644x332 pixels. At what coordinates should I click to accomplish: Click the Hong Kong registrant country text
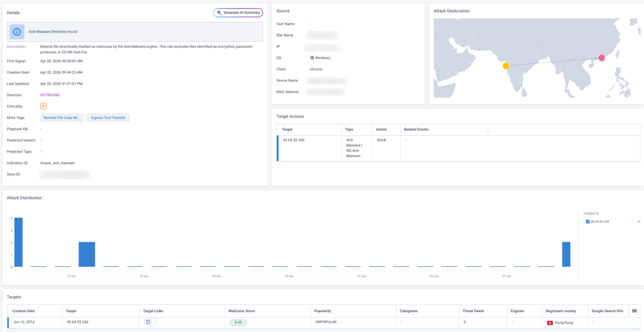click(x=564, y=323)
